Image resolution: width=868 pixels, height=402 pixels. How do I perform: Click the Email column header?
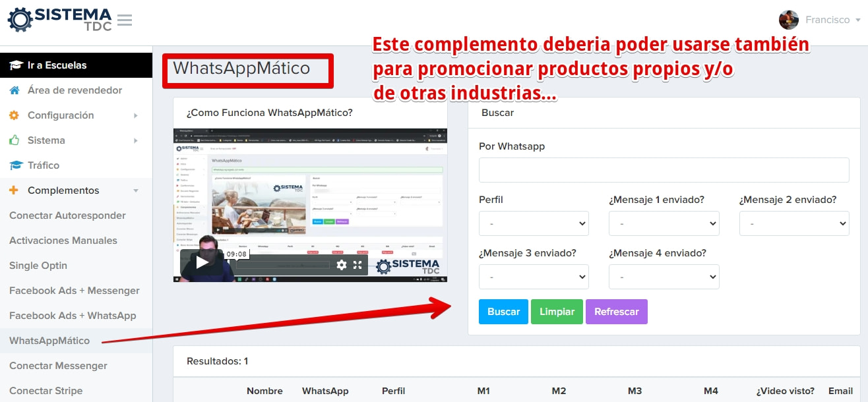pos(840,391)
